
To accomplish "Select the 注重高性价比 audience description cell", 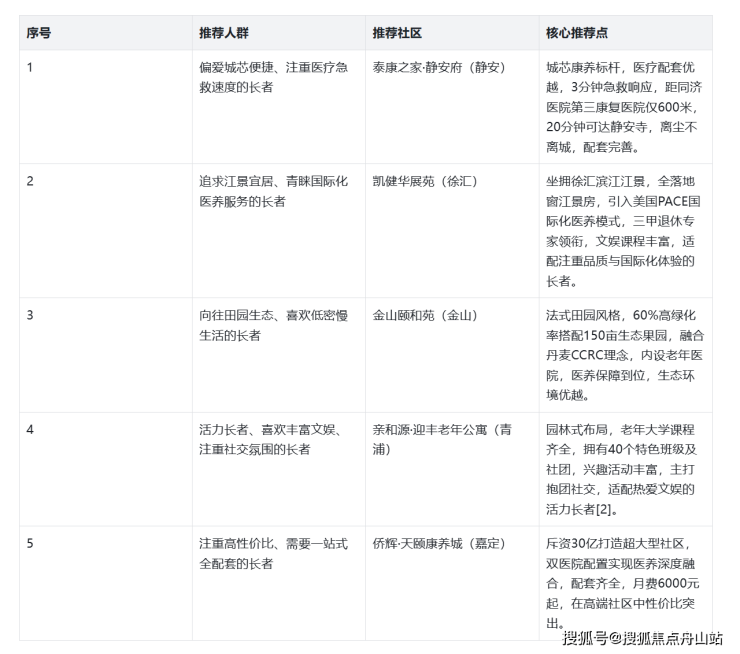I will point(270,554).
